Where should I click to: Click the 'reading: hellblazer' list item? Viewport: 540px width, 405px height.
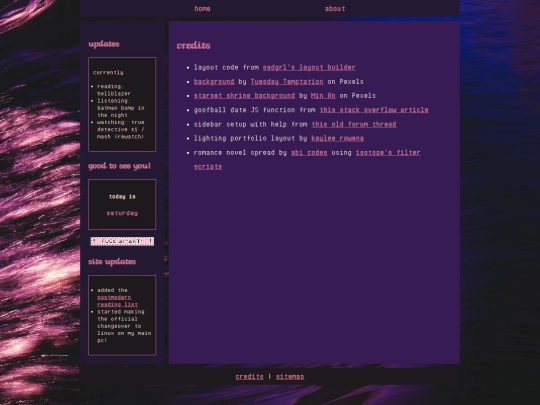[x=114, y=90]
